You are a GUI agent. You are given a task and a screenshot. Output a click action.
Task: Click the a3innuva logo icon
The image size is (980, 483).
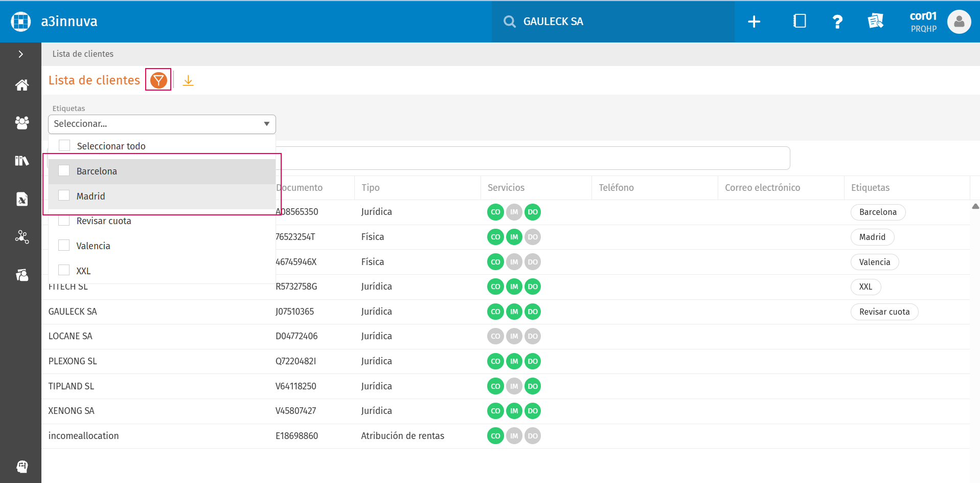[x=21, y=21]
